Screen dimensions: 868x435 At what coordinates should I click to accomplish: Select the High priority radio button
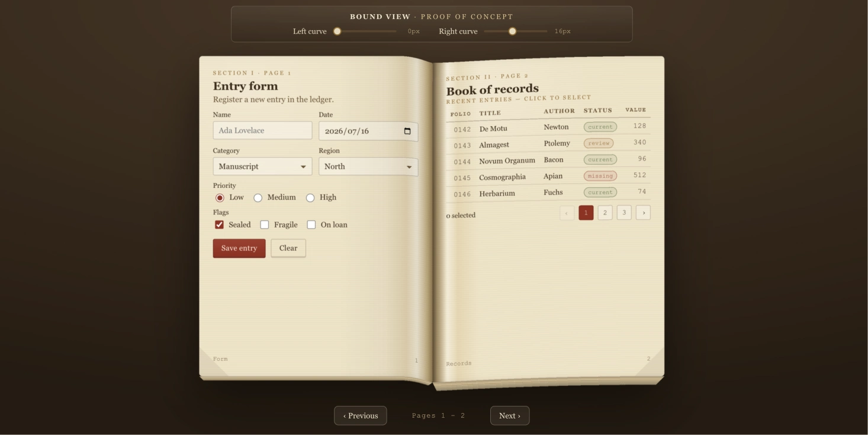coord(310,198)
